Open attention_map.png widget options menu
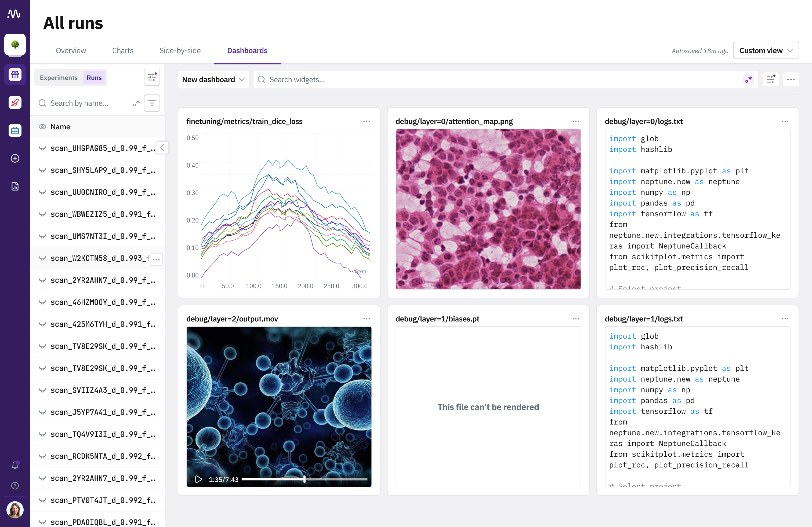Image resolution: width=812 pixels, height=527 pixels. click(x=575, y=121)
